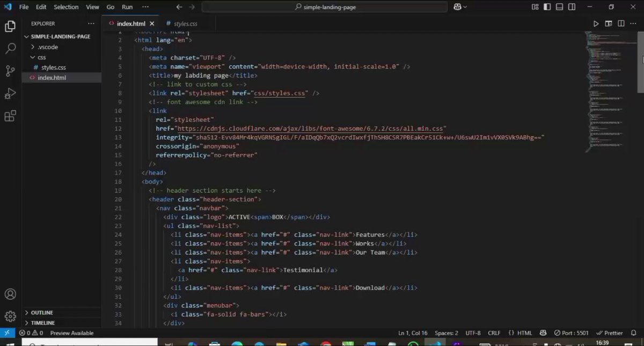Open the Selection menu
The height and width of the screenshot is (346, 644).
coord(66,7)
